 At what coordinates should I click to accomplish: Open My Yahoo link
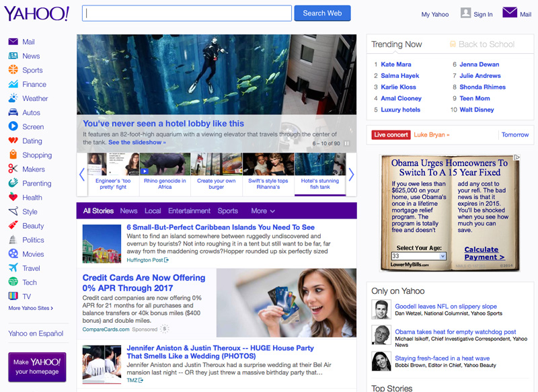pyautogui.click(x=434, y=14)
